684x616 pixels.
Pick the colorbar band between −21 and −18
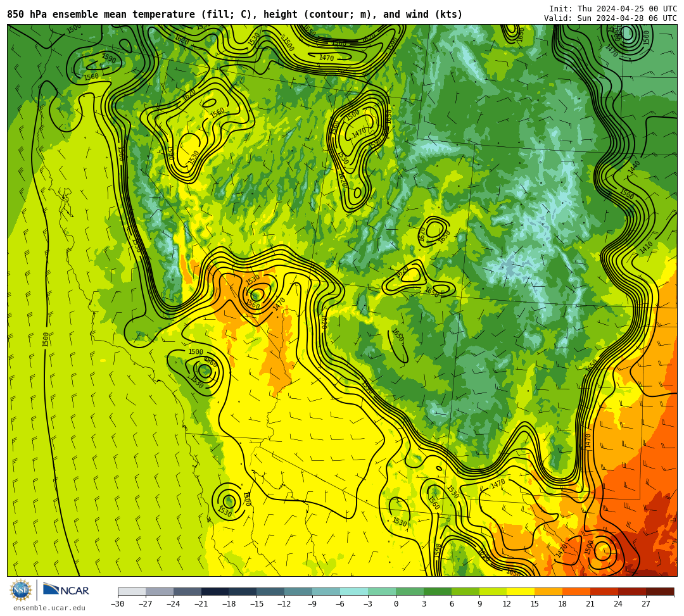point(215,591)
